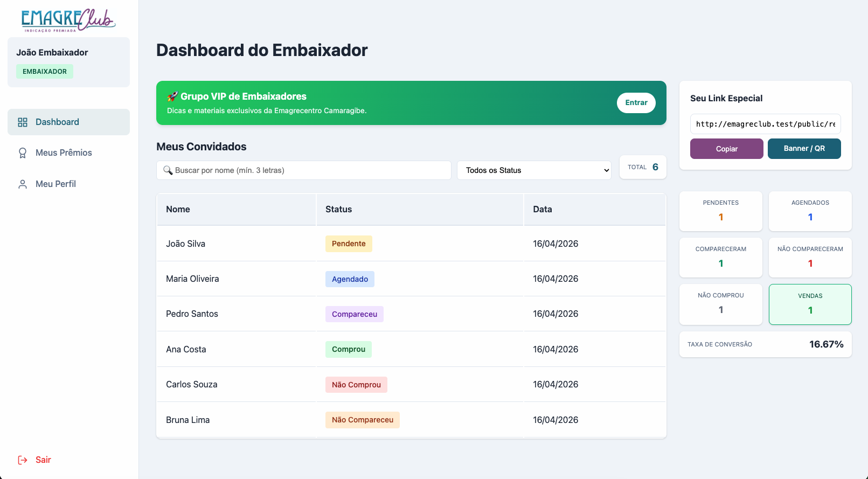Click the date in Bruna Lima's row
This screenshot has height=479, width=868.
(555, 420)
